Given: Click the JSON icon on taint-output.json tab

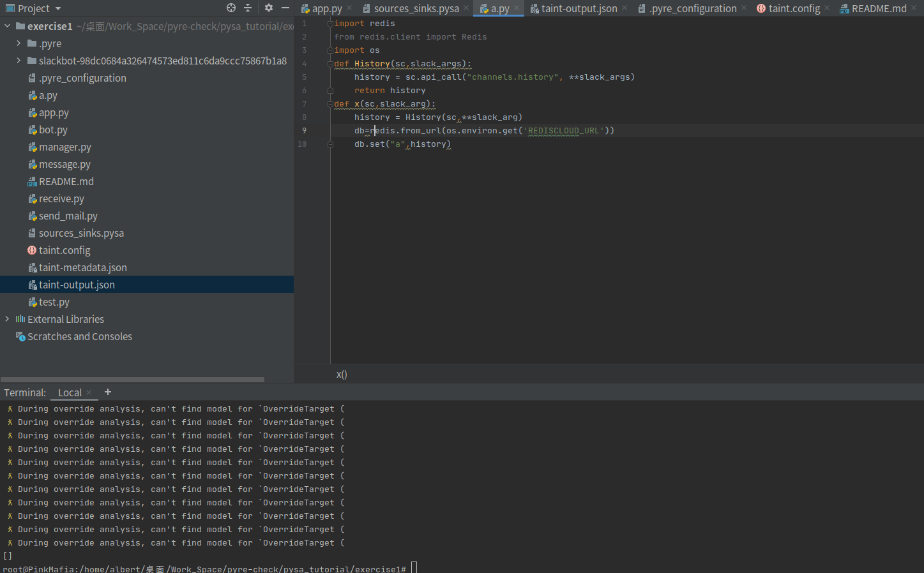Looking at the screenshot, I should pyautogui.click(x=533, y=8).
